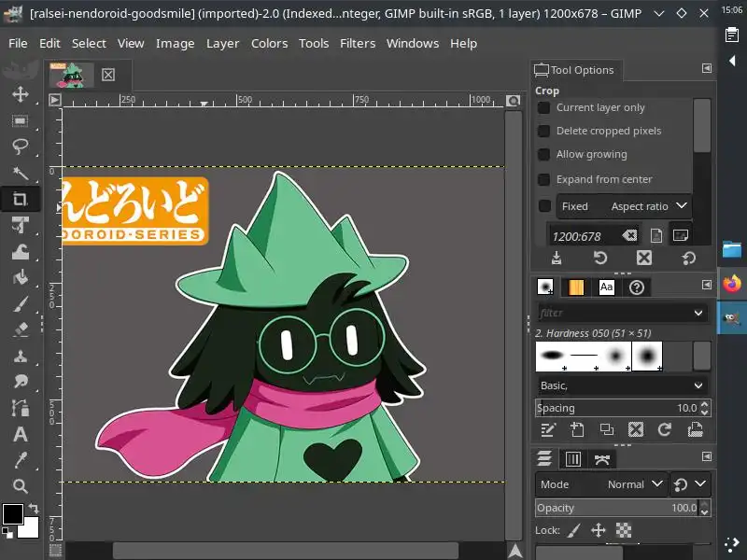
Task: Select the Unified Transform tool
Action: (20, 225)
